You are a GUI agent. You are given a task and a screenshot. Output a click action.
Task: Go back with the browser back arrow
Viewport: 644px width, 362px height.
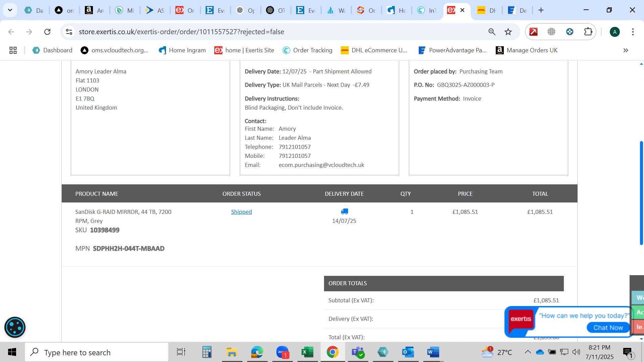click(11, 32)
